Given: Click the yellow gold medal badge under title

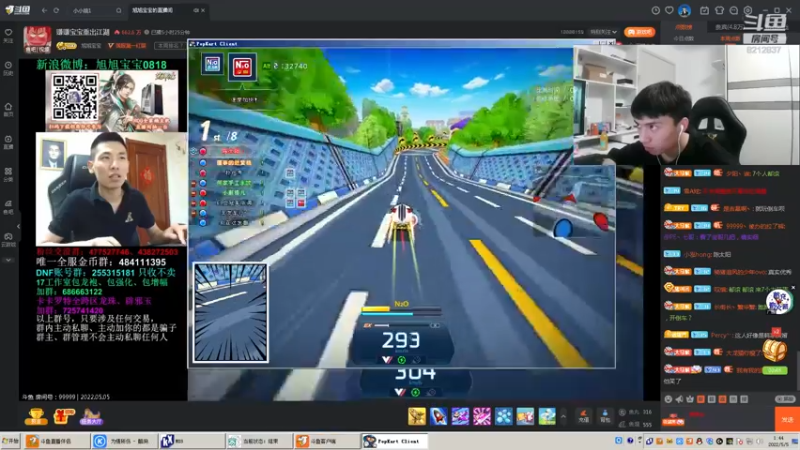Looking at the screenshot, I should [x=66, y=46].
